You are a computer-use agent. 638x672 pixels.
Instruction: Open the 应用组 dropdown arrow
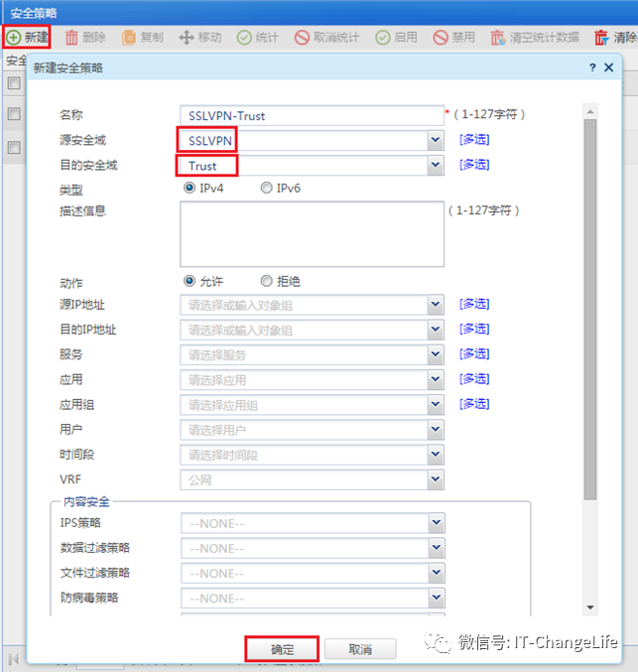[x=436, y=405]
